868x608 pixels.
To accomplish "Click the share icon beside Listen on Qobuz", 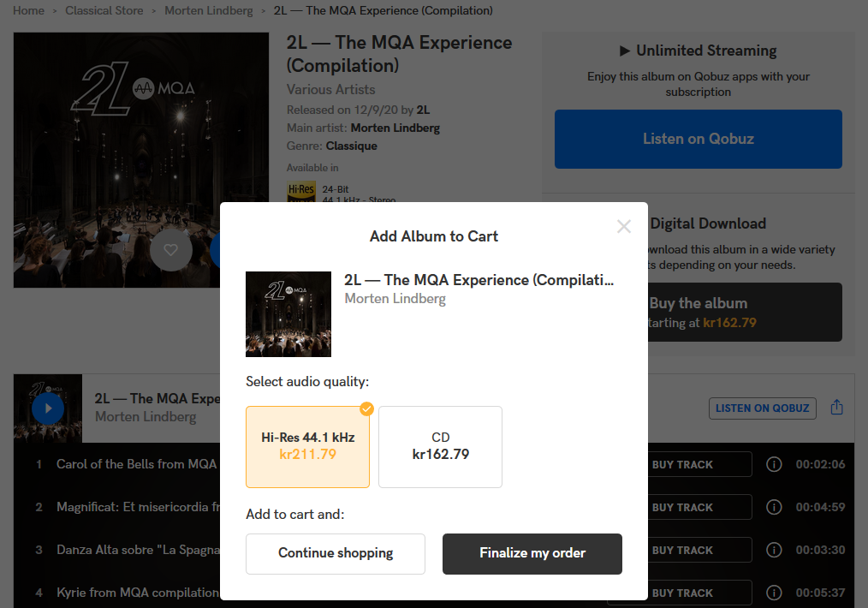I will click(x=837, y=408).
